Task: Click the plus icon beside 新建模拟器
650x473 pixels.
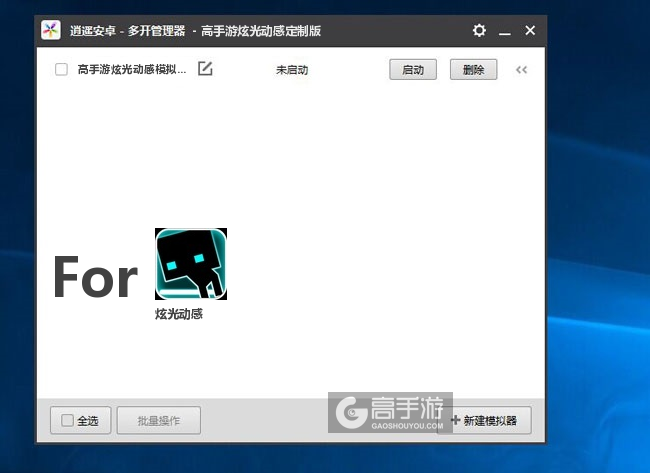Action: pos(456,420)
